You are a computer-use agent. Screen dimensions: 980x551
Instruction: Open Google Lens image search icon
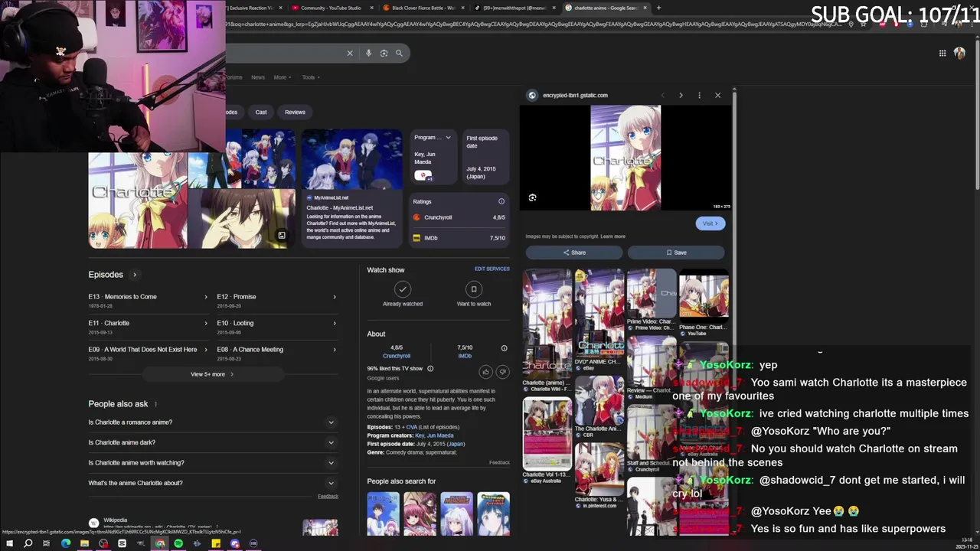coord(384,53)
